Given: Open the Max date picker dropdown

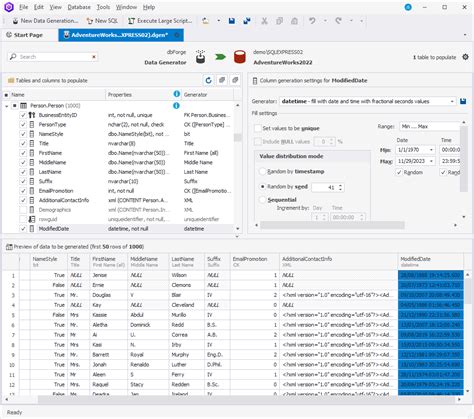Looking at the screenshot, I should click(431, 161).
